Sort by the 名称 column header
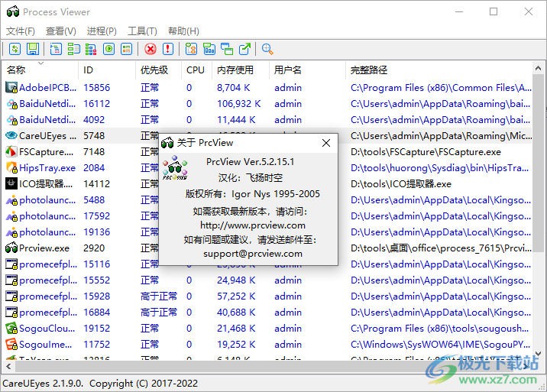The image size is (547, 392). point(40,70)
